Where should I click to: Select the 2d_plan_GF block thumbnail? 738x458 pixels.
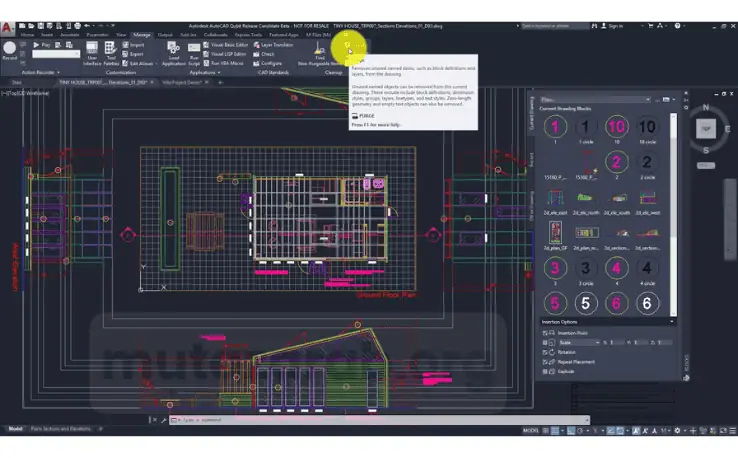(555, 236)
